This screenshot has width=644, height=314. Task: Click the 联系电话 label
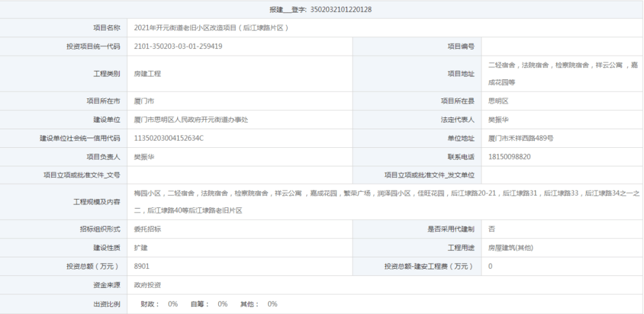click(461, 157)
